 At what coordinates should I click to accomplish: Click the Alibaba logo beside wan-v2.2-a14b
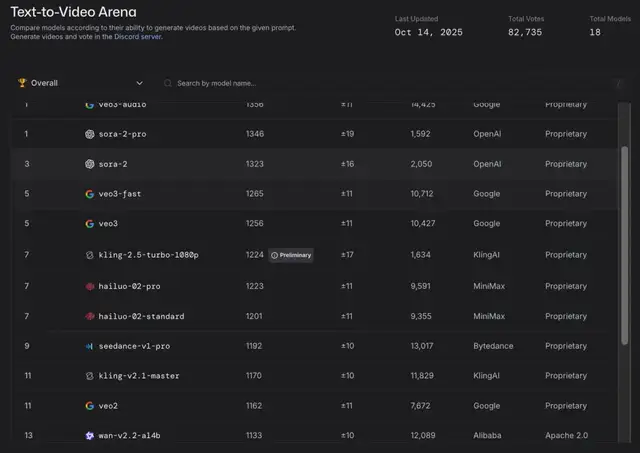tap(90, 436)
